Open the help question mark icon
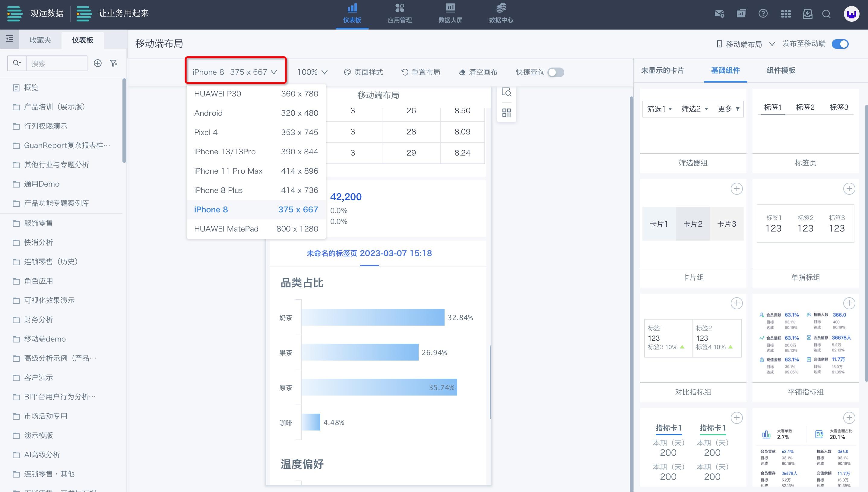 click(x=763, y=14)
